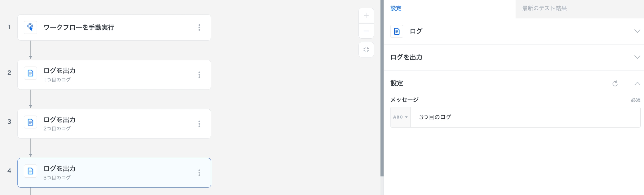
Task: Select the 設定 tab
Action: [x=396, y=8]
